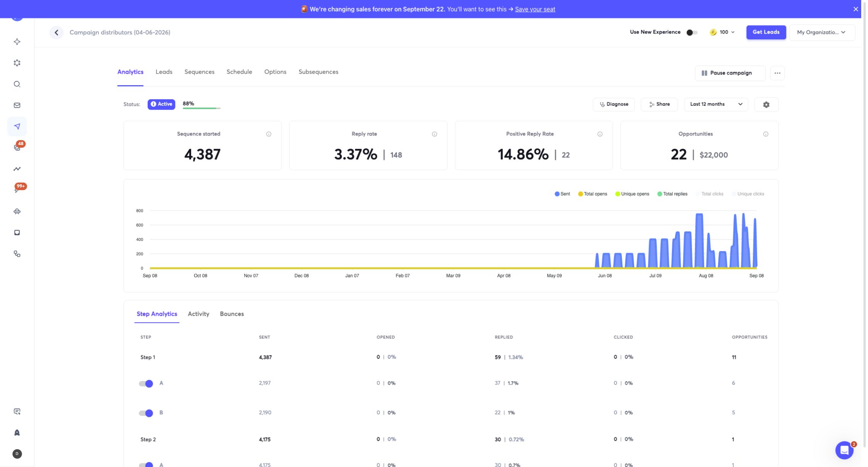Viewport: 868px width, 467px height.
Task: Open the sparkle copilot icon in sidebar
Action: coord(17,42)
